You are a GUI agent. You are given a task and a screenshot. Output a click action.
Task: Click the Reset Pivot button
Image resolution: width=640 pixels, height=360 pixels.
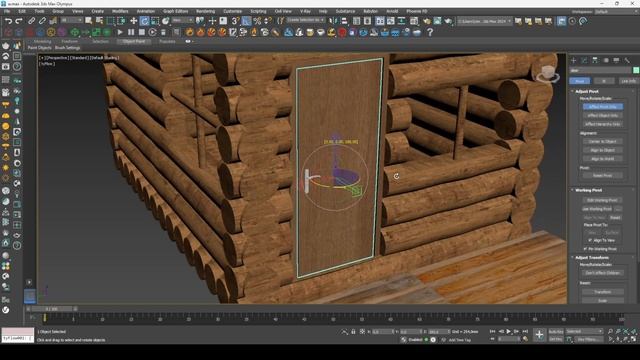tap(603, 176)
